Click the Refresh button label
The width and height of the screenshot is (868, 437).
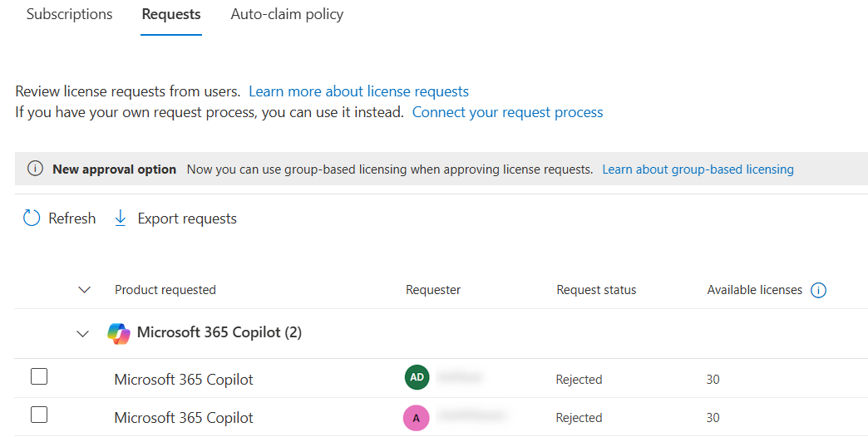click(x=72, y=218)
